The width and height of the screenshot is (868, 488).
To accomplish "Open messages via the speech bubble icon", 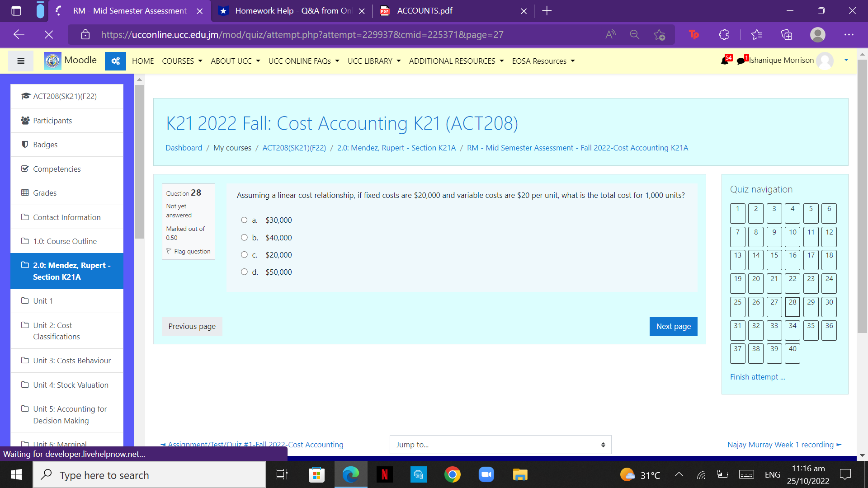I will pos(740,61).
